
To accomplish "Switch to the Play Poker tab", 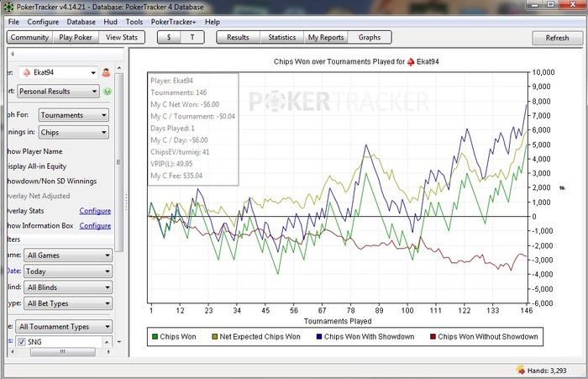I will [x=76, y=38].
